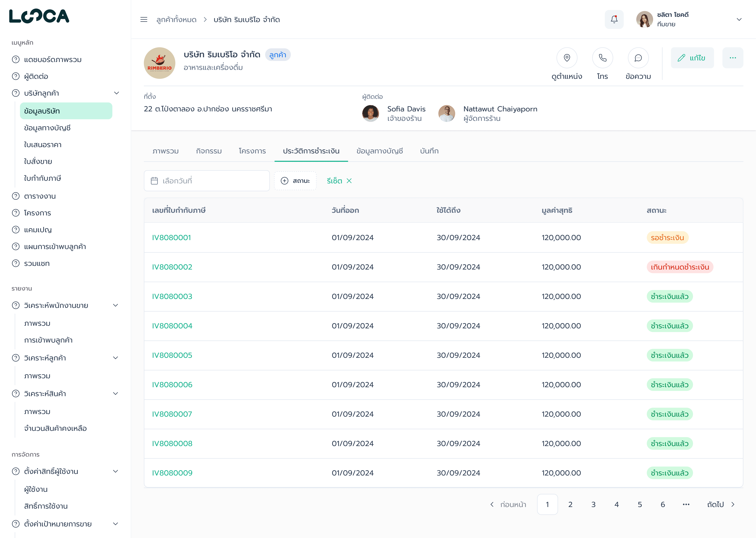Click the three-dots more options button
The height and width of the screenshot is (538, 756).
[x=733, y=58]
